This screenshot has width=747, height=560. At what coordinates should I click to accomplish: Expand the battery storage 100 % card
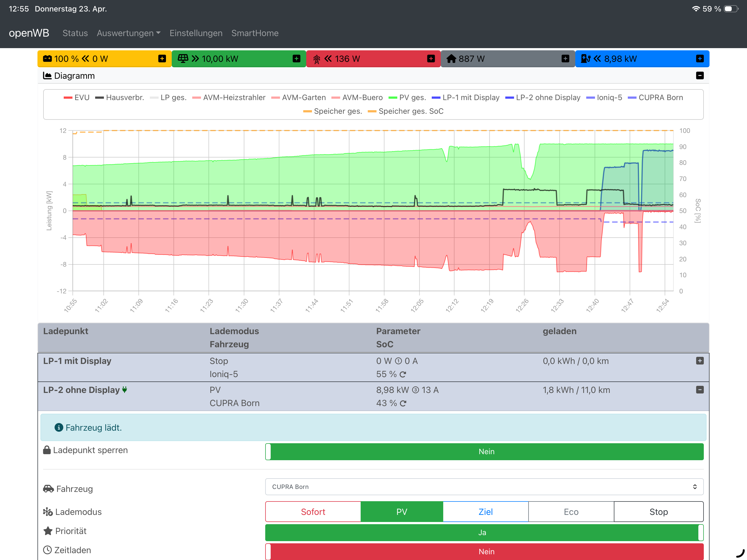(162, 59)
